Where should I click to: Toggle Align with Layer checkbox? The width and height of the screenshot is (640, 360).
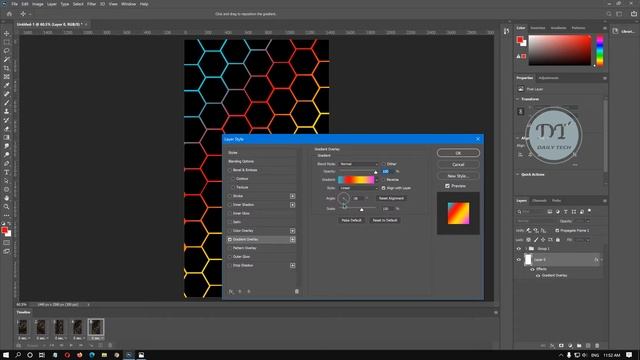[x=384, y=188]
